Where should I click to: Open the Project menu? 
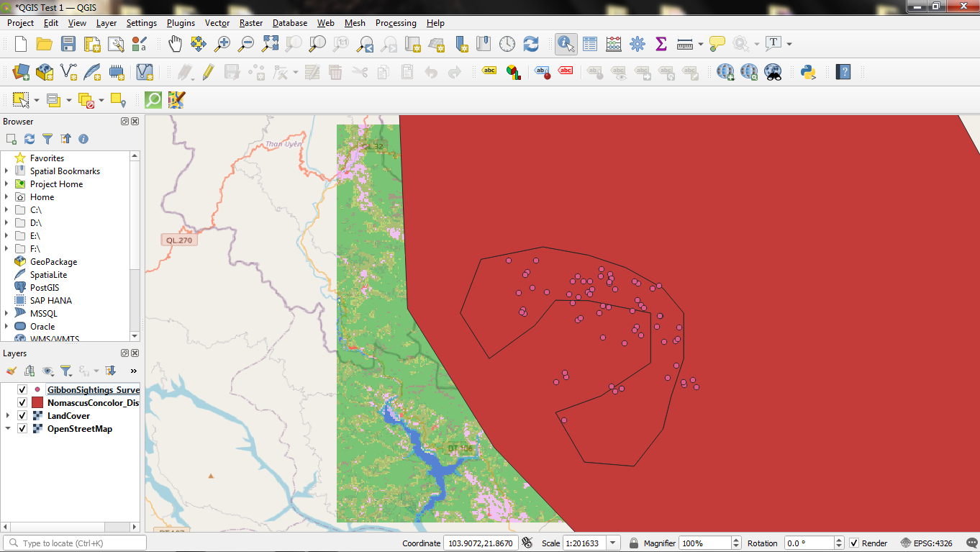point(20,23)
